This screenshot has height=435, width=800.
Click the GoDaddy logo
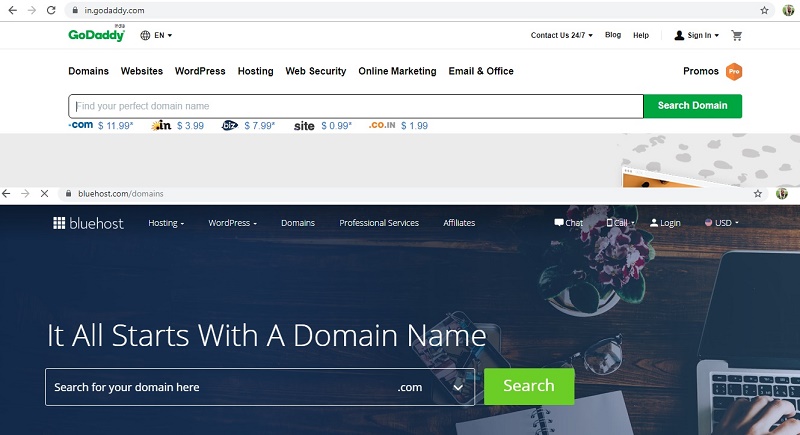pyautogui.click(x=96, y=35)
